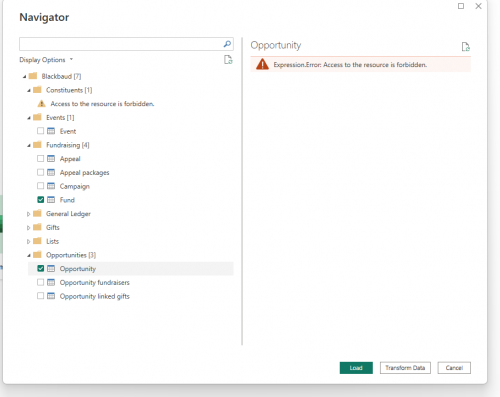This screenshot has height=397, width=500.
Task: Check the Appeal checkbox
Action: (41, 159)
